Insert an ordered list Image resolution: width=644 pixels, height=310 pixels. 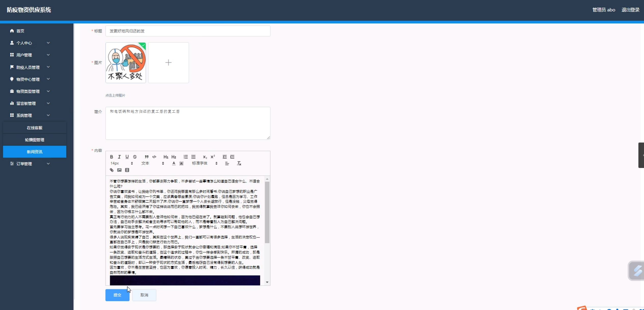click(186, 157)
